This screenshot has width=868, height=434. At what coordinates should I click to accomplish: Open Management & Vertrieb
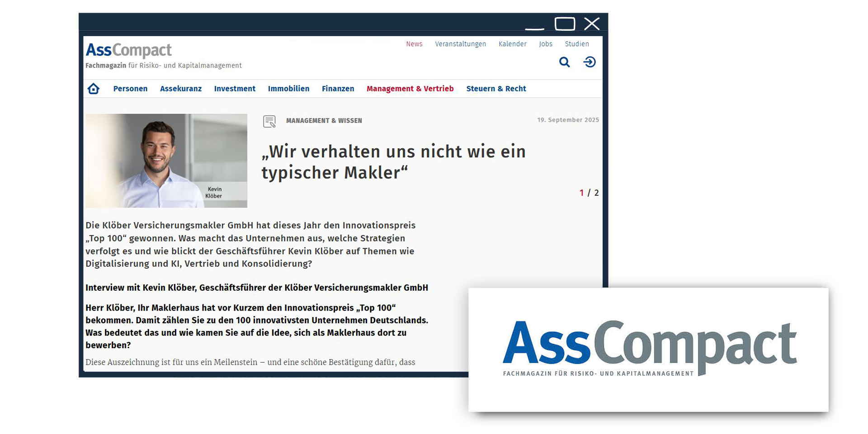410,89
